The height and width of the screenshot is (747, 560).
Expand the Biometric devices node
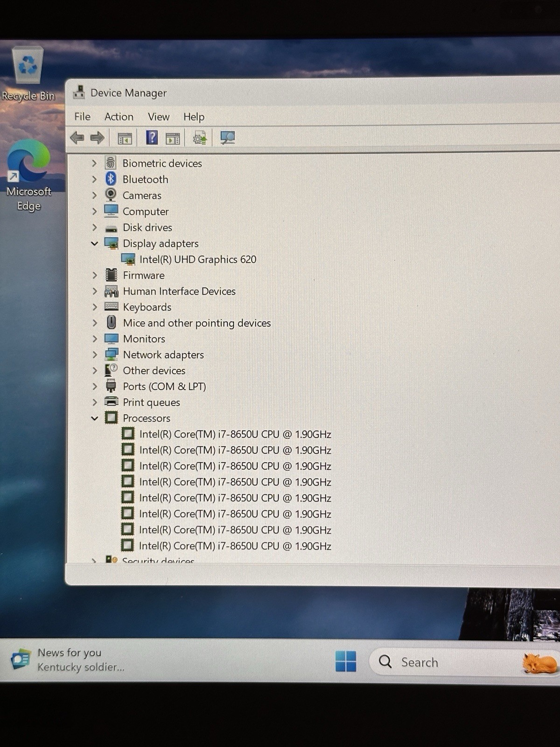[94, 163]
